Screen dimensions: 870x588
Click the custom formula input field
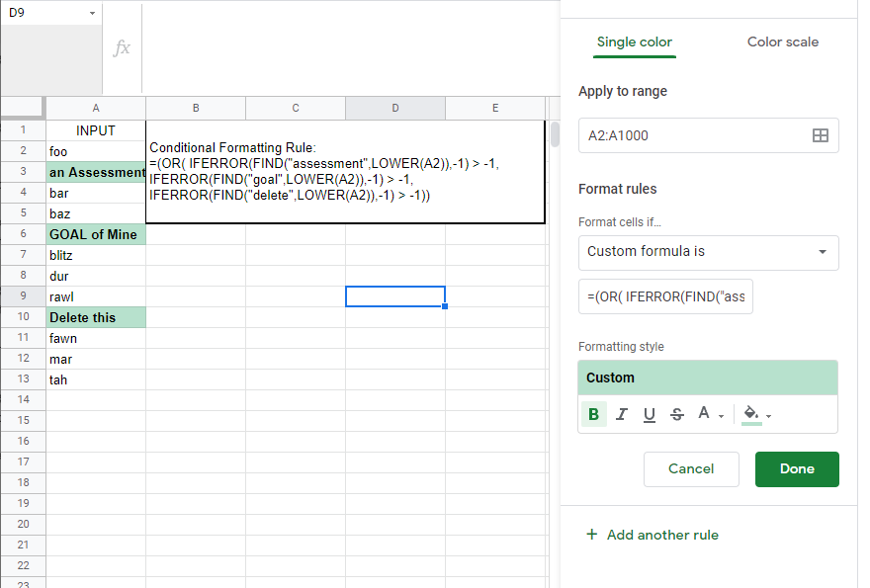tap(665, 296)
